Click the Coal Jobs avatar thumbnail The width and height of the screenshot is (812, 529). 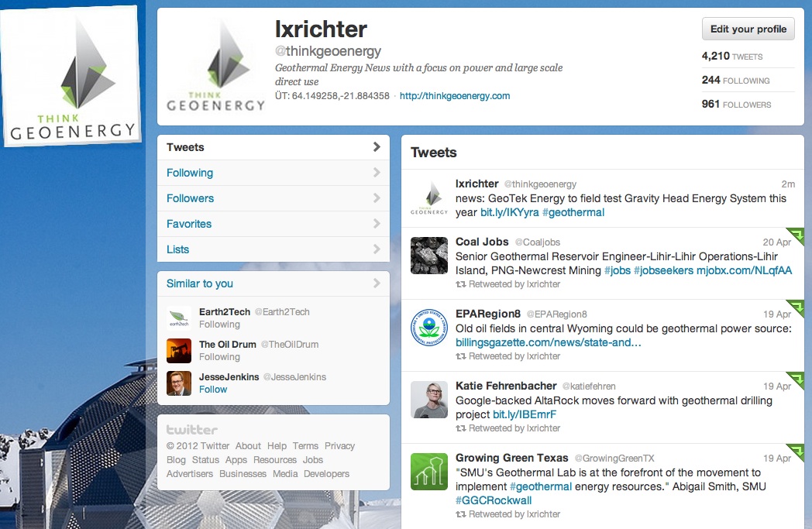tap(429, 256)
